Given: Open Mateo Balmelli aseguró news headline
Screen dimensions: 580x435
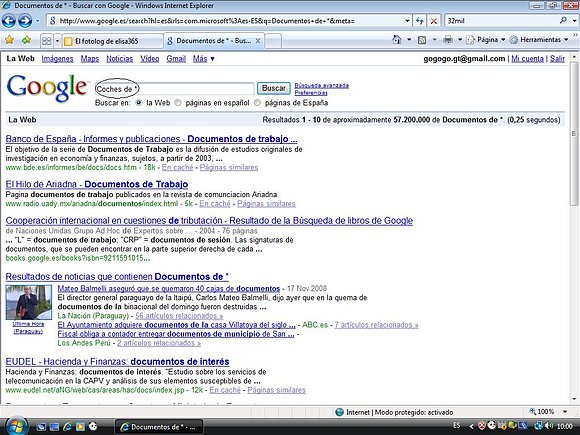Looking at the screenshot, I should pyautogui.click(x=169, y=289).
